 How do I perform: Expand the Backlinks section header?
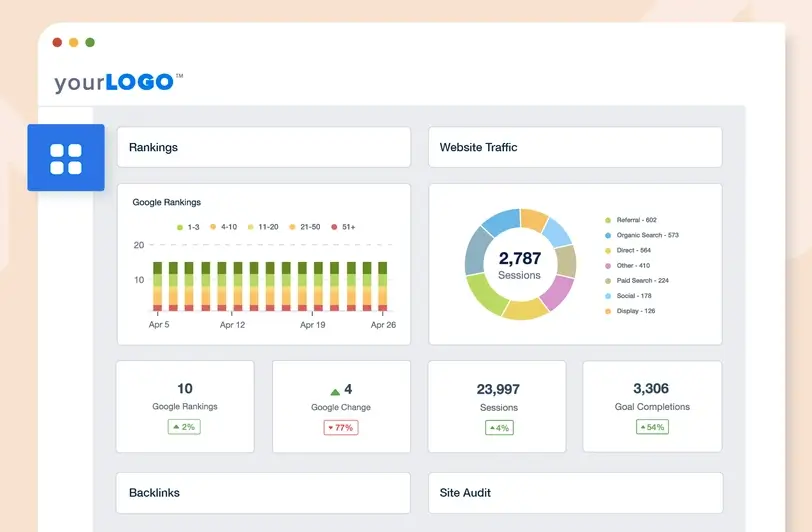[x=263, y=493]
